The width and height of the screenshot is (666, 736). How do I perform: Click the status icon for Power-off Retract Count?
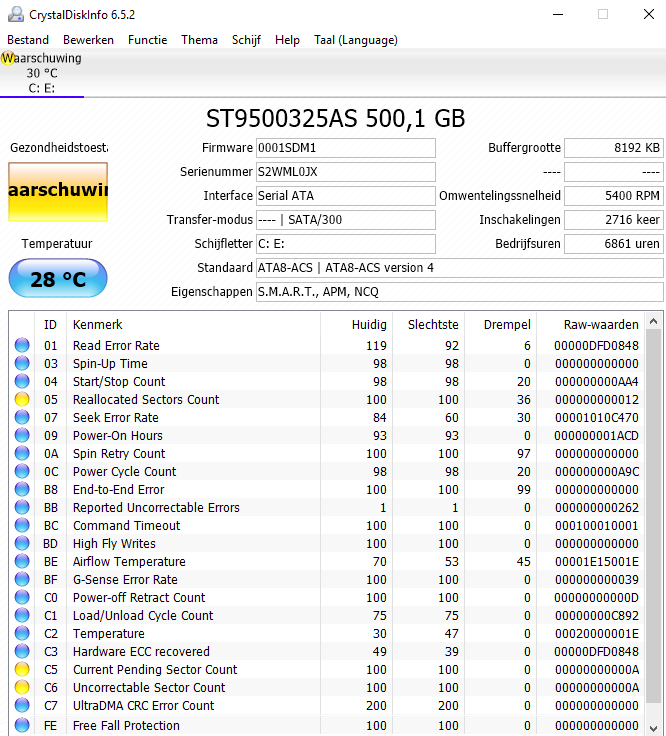(x=22, y=597)
